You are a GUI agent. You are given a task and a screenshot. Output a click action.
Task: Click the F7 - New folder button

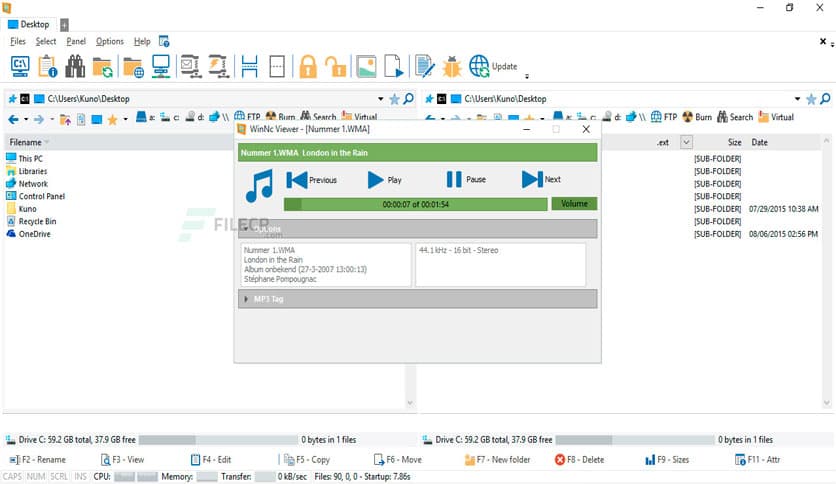[497, 459]
